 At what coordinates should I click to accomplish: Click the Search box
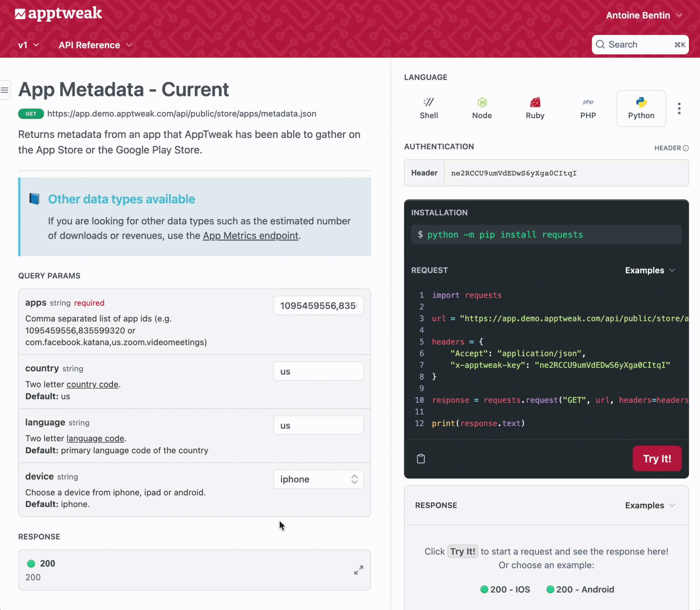(640, 45)
